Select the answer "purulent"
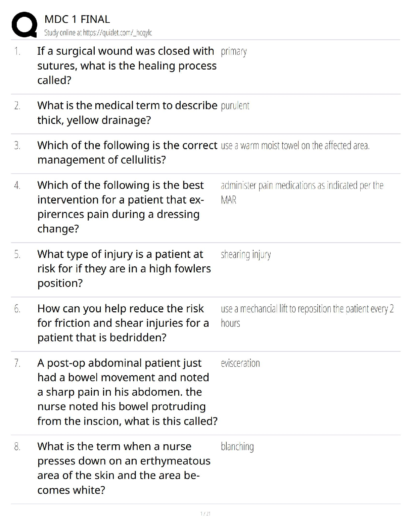The width and height of the screenshot is (411, 532). pyautogui.click(x=235, y=106)
